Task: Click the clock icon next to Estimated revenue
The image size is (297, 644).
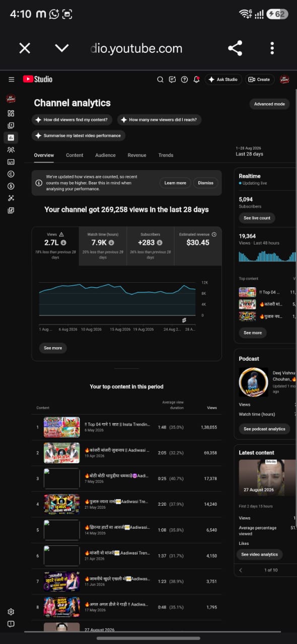Action: [x=214, y=234]
